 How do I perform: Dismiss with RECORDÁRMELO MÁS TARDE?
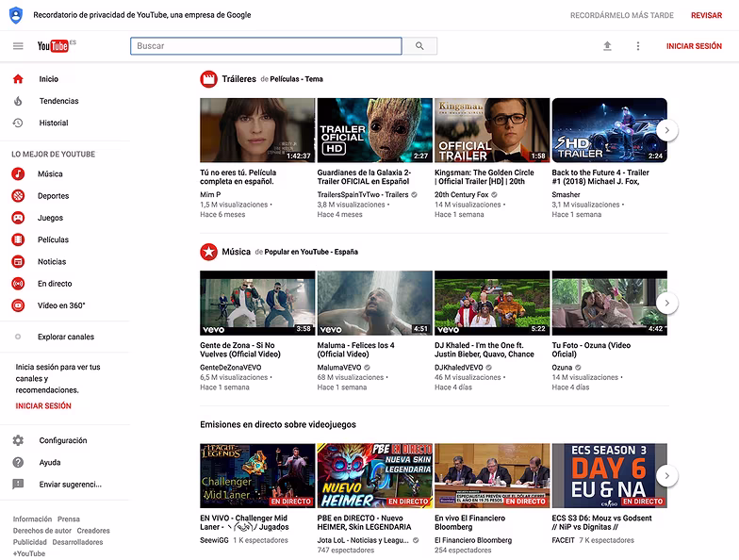coord(622,15)
